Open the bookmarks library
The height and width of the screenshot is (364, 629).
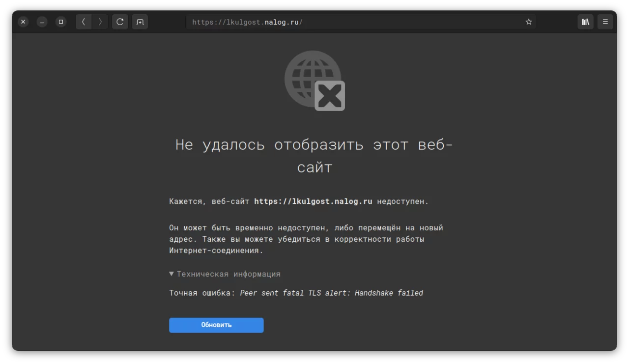pyautogui.click(x=586, y=22)
